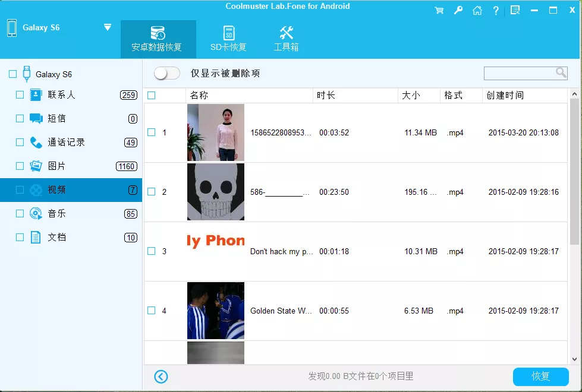Check the select-all checkbox in list header
The width and height of the screenshot is (582, 392).
coord(151,95)
